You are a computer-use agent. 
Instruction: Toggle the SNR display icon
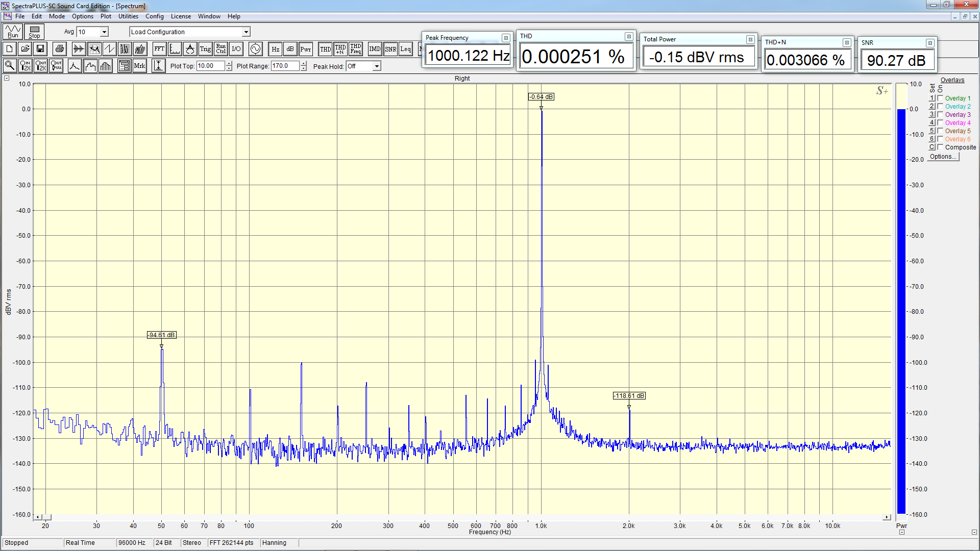point(390,49)
